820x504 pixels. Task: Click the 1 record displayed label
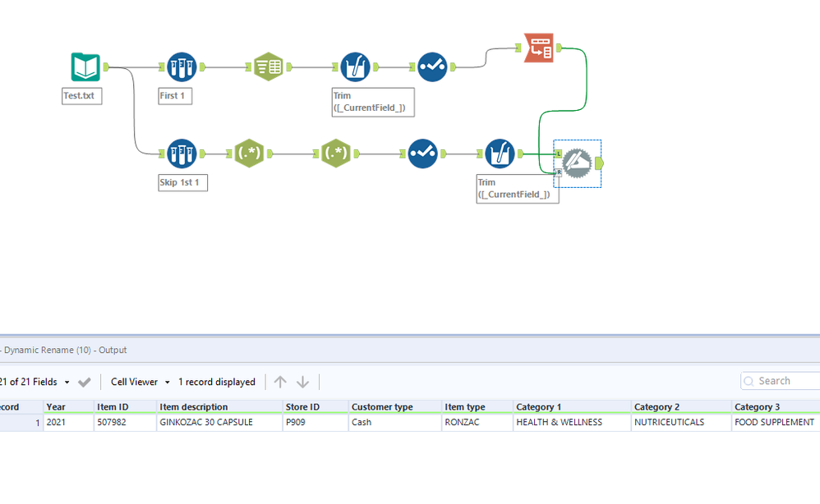coord(217,382)
